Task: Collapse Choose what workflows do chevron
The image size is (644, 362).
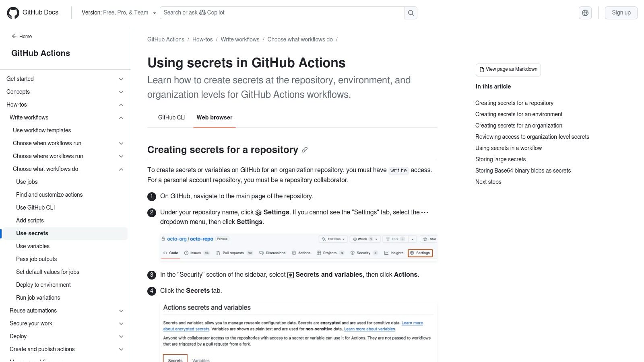Action: pyautogui.click(x=121, y=169)
